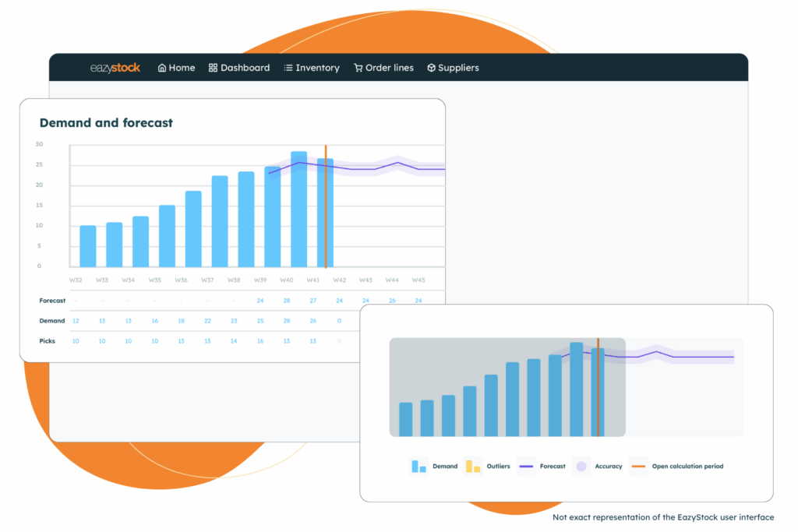Click the Suppliers box icon
This screenshot has width=798, height=532.
(431, 68)
